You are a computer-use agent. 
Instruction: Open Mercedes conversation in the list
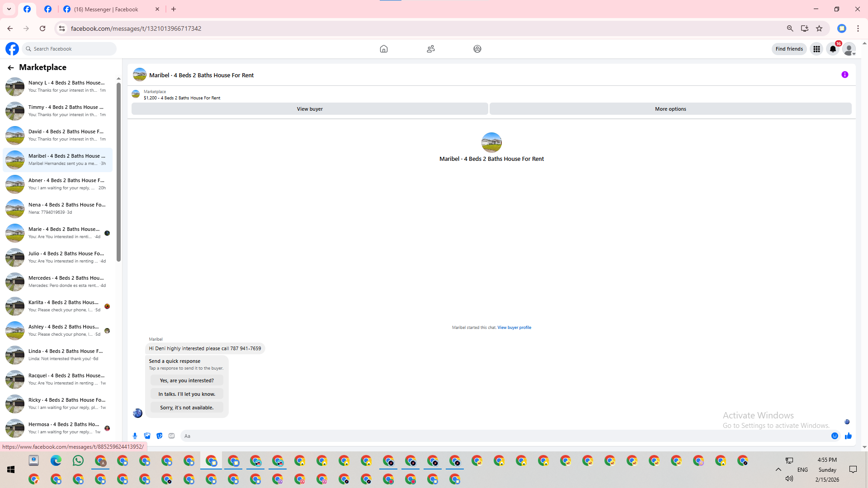57,282
